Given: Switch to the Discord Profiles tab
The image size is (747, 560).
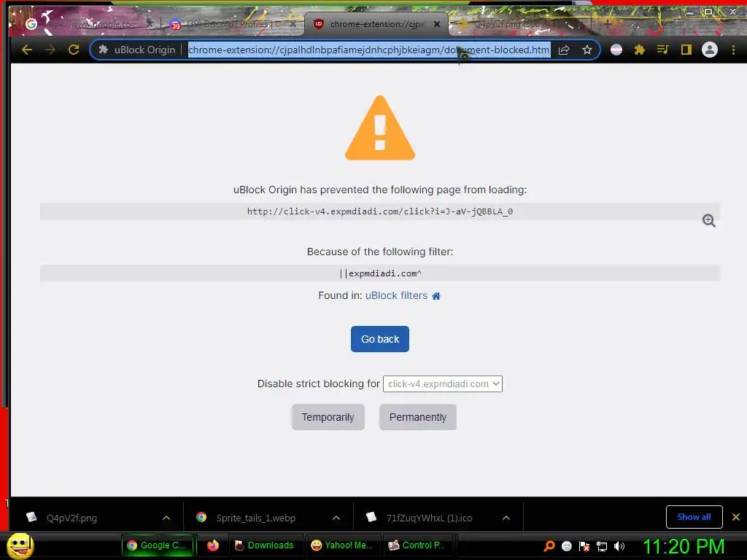Looking at the screenshot, I should 233,24.
